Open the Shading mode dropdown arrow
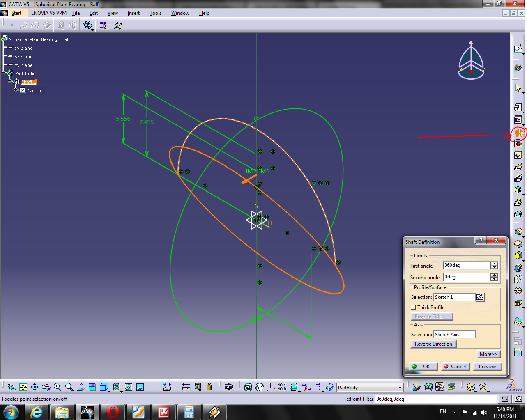The image size is (527, 420). tap(121, 391)
